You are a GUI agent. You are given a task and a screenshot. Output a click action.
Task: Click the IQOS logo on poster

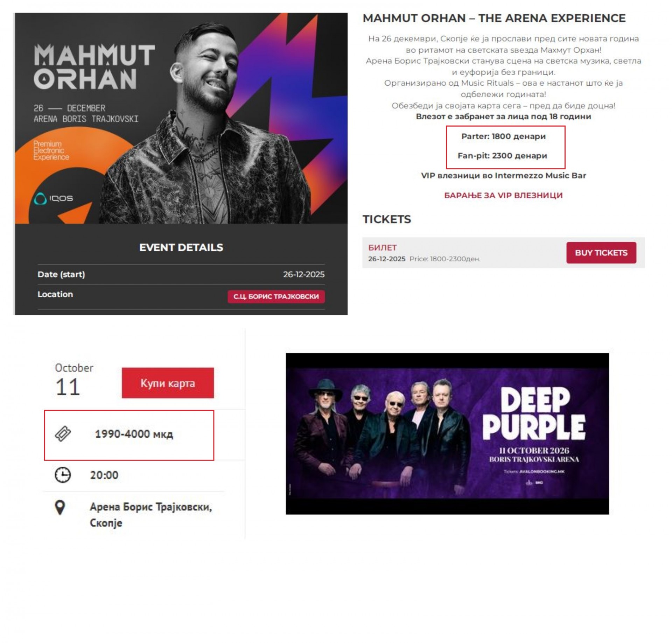click(54, 198)
